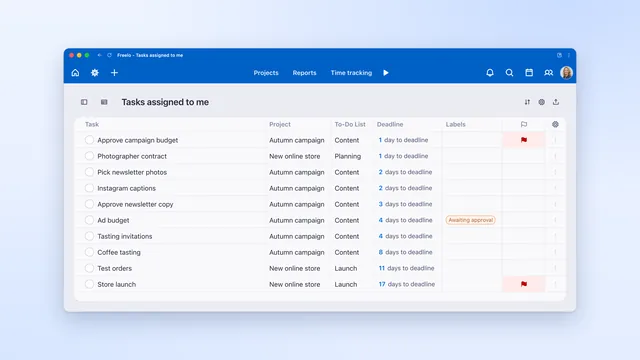
Task: Open the calendar icon in top bar
Action: click(529, 73)
